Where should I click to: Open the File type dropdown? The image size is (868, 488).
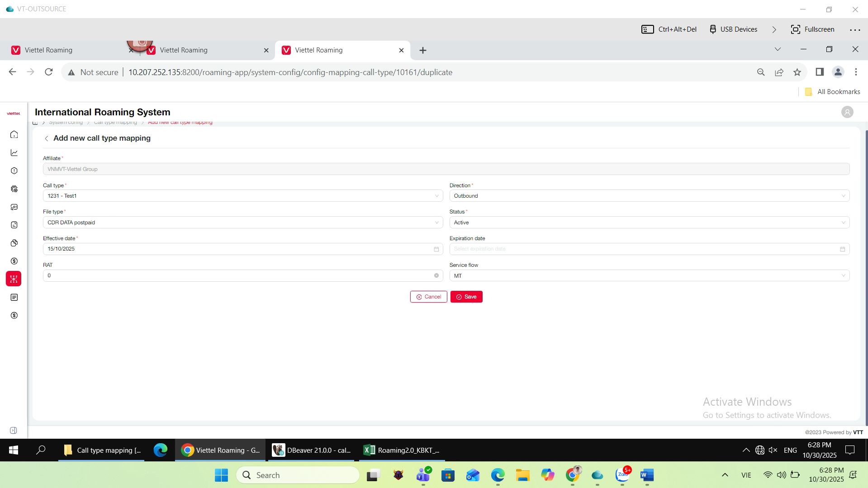(x=242, y=223)
